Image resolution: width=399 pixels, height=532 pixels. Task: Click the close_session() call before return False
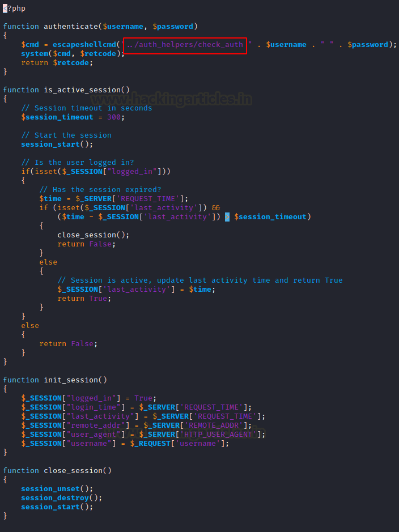94,235
